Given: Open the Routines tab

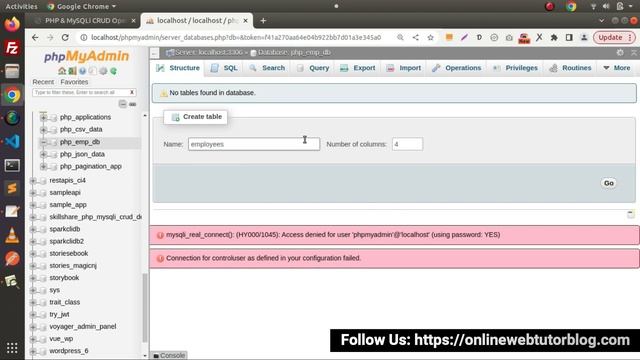Looking at the screenshot, I should click(571, 68).
